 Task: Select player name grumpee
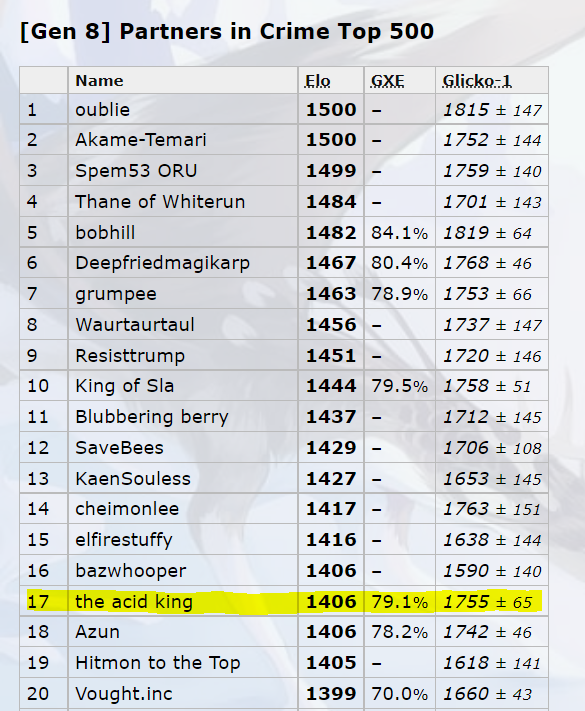(x=116, y=294)
